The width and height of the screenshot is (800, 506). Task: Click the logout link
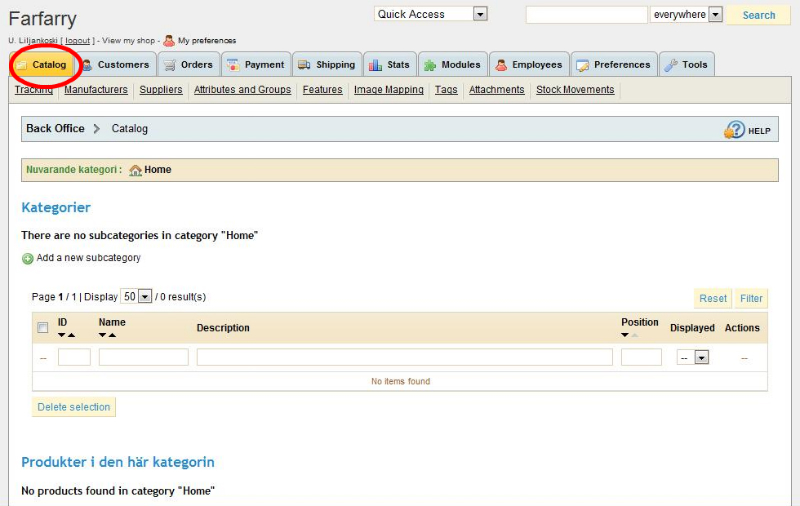coord(77,41)
